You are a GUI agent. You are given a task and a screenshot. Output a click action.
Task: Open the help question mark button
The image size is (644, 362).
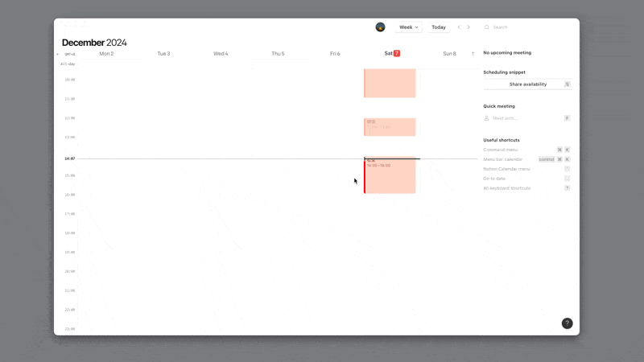coord(568,323)
